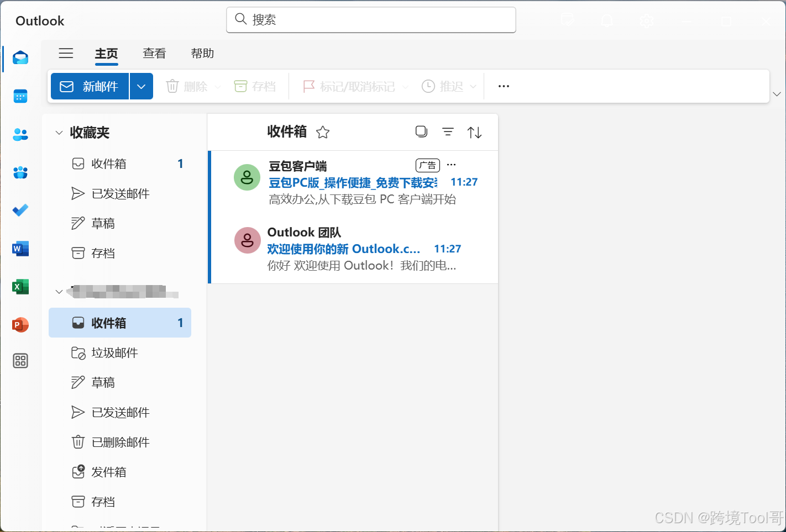Open the Calendar app icon

point(20,96)
